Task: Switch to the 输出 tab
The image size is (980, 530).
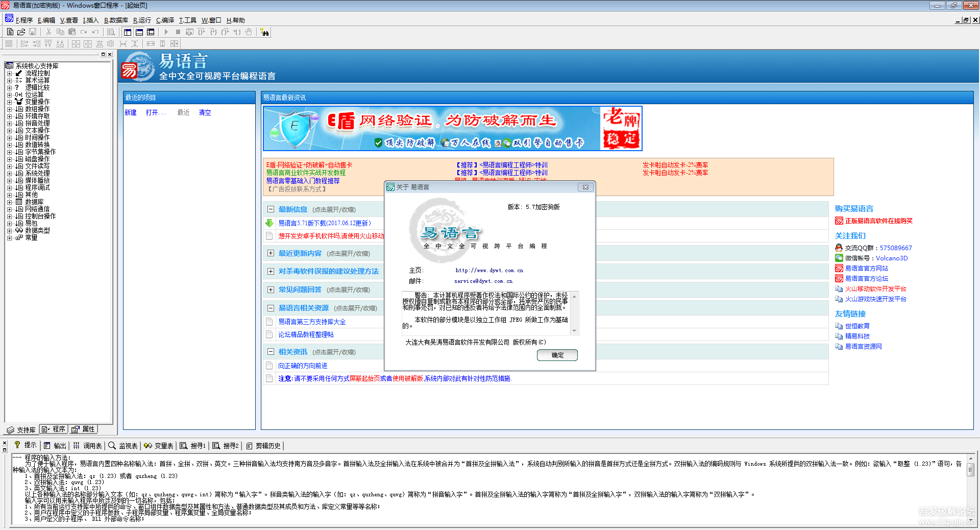Action: click(55, 446)
